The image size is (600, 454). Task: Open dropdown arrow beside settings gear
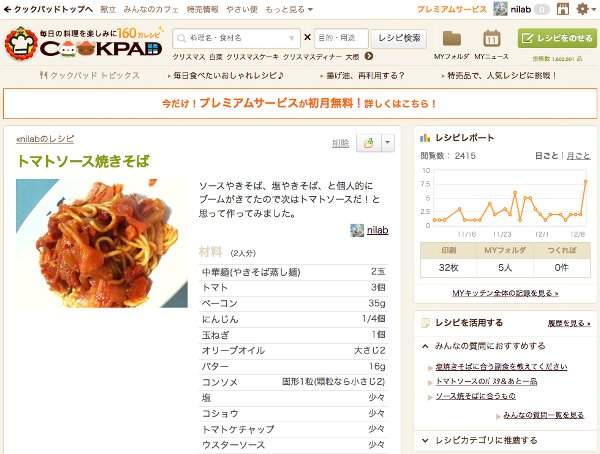593,9
